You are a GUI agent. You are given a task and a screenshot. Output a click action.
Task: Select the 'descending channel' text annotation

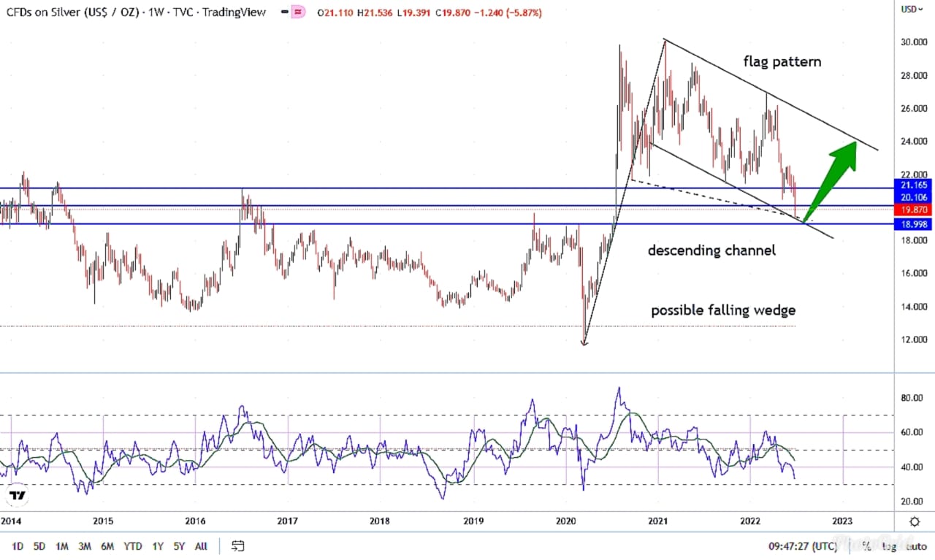(x=711, y=250)
